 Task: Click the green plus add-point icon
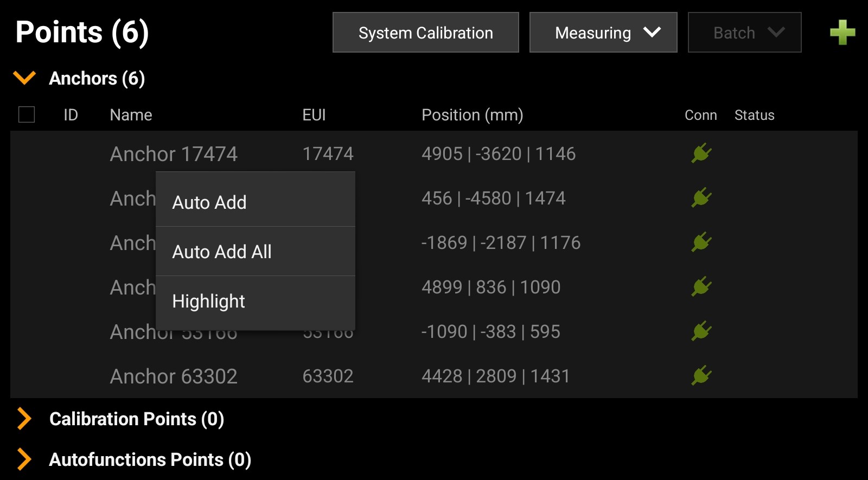click(842, 33)
